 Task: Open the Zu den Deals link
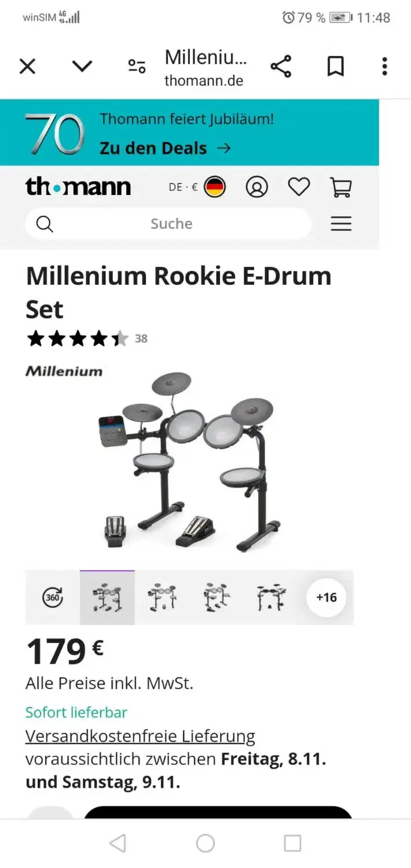[x=165, y=148]
